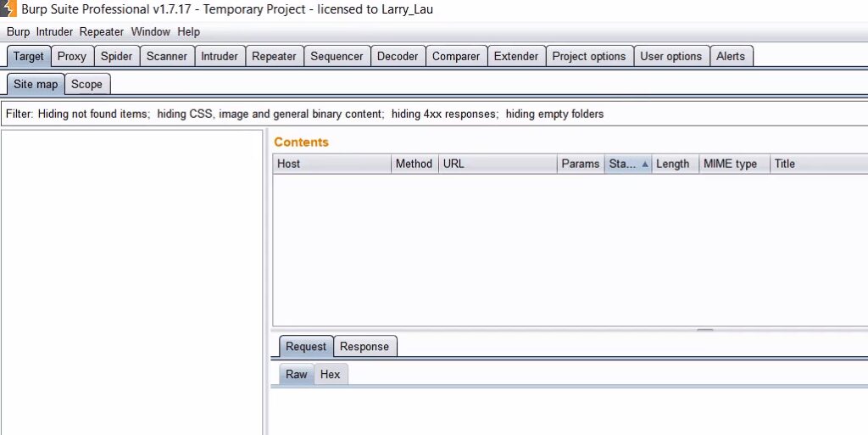
Task: Select the Site map sub-tab
Action: [x=36, y=85]
